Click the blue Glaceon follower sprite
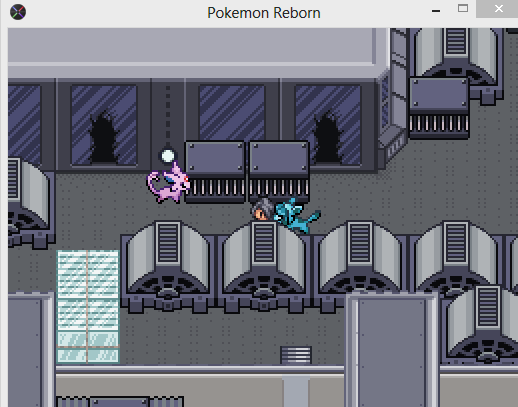The height and width of the screenshot is (407, 518). (x=297, y=215)
